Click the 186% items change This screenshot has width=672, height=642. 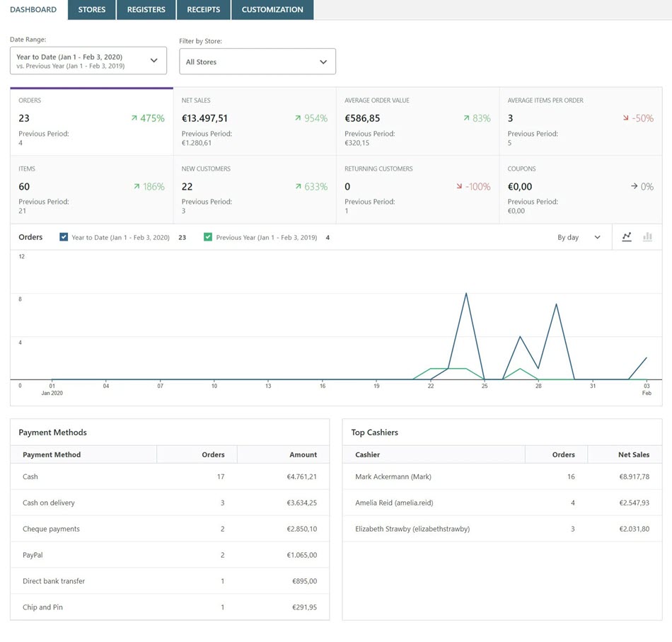pos(153,187)
